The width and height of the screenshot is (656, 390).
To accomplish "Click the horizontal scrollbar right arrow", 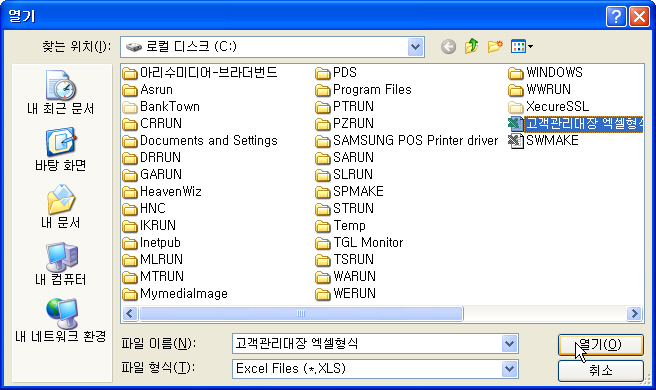I will 635,313.
